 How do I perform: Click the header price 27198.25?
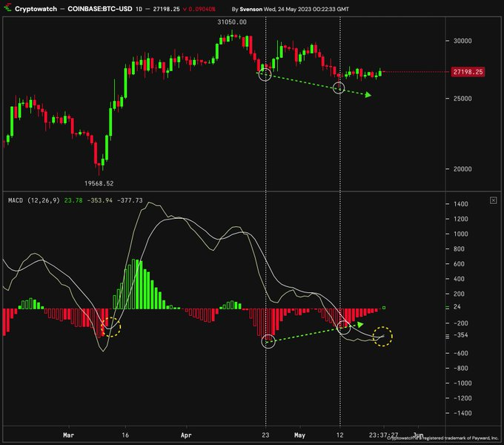(x=166, y=9)
